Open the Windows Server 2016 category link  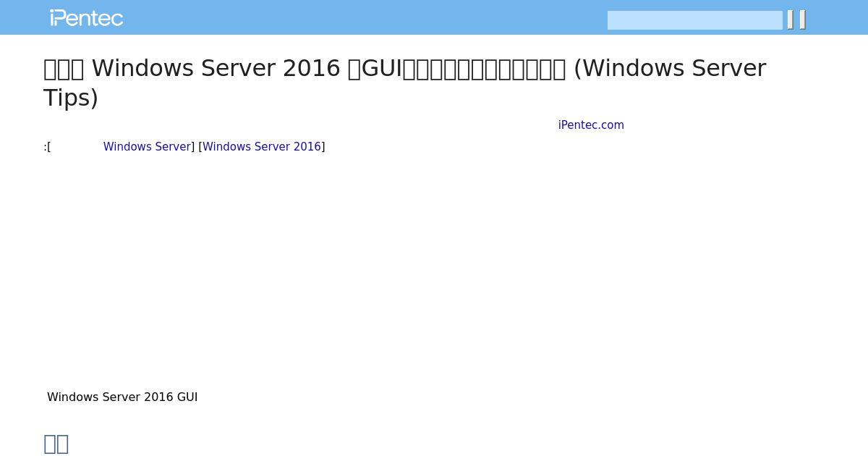pos(262,147)
